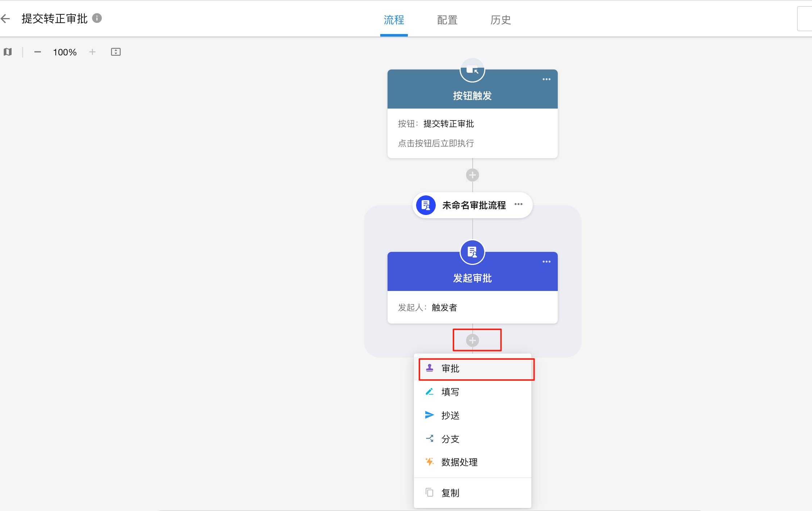Click the purple stamp icon for 审批

pyautogui.click(x=429, y=368)
